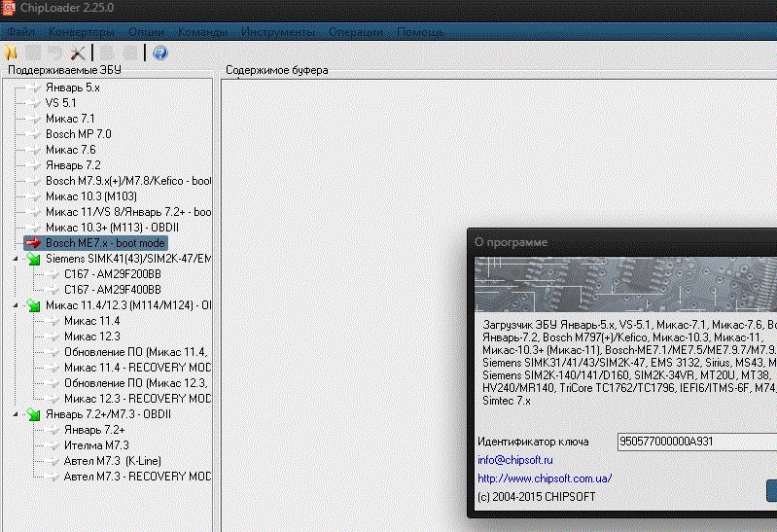Collapse the Siemens SIMK41(43) tree node
The image size is (777, 532).
16,259
